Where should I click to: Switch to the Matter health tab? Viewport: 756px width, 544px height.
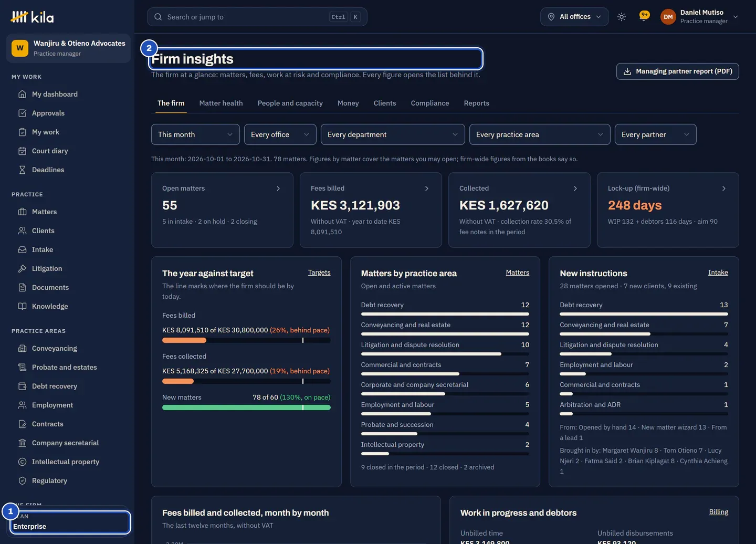221,103
